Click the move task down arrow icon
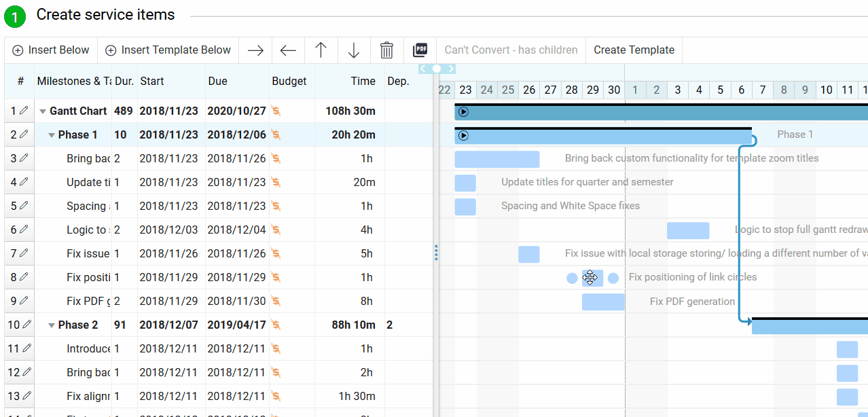The image size is (868, 417). [353, 50]
